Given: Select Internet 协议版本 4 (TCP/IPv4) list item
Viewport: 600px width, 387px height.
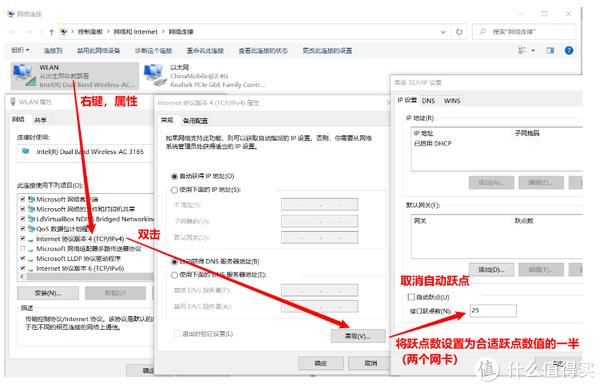Looking at the screenshot, I should 80,239.
